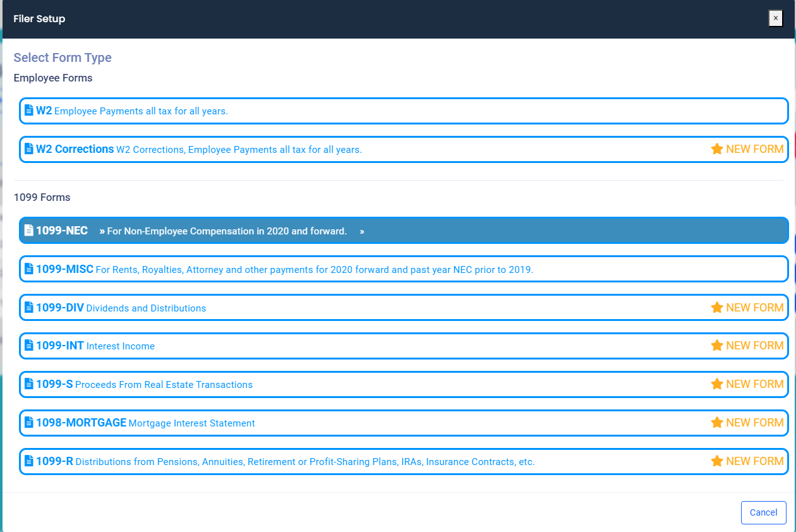
Task: Click NEW FORM label on 1098-MORTGAGE row
Action: coord(755,423)
